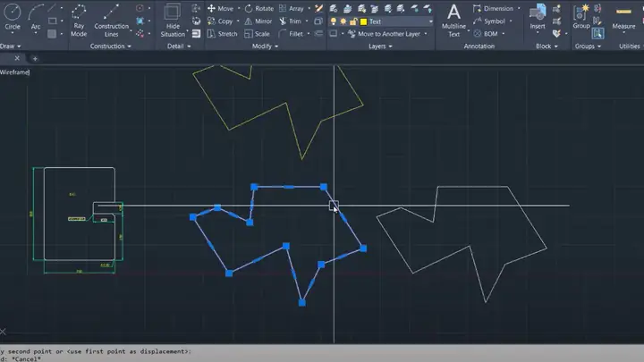Click the Trim tool

(291, 21)
